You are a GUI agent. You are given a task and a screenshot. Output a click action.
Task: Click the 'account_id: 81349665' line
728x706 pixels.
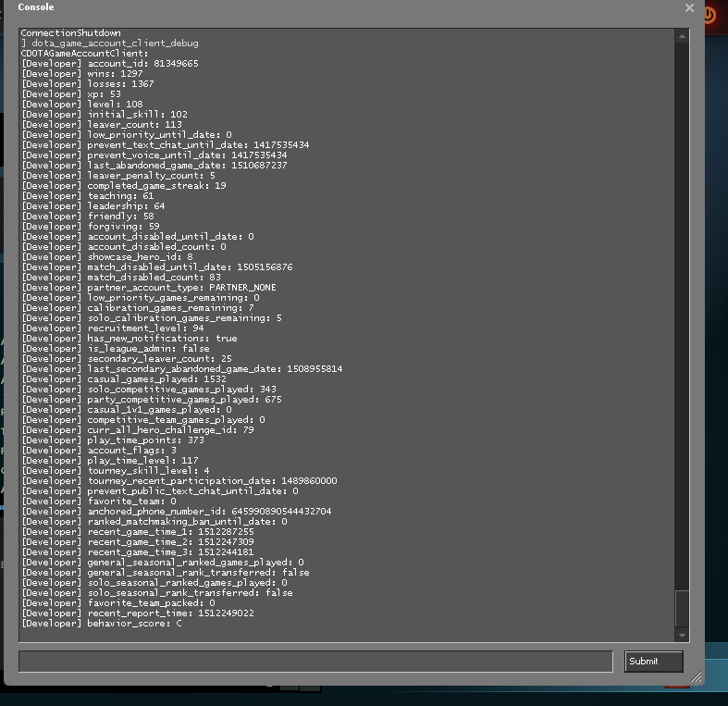(x=110, y=64)
